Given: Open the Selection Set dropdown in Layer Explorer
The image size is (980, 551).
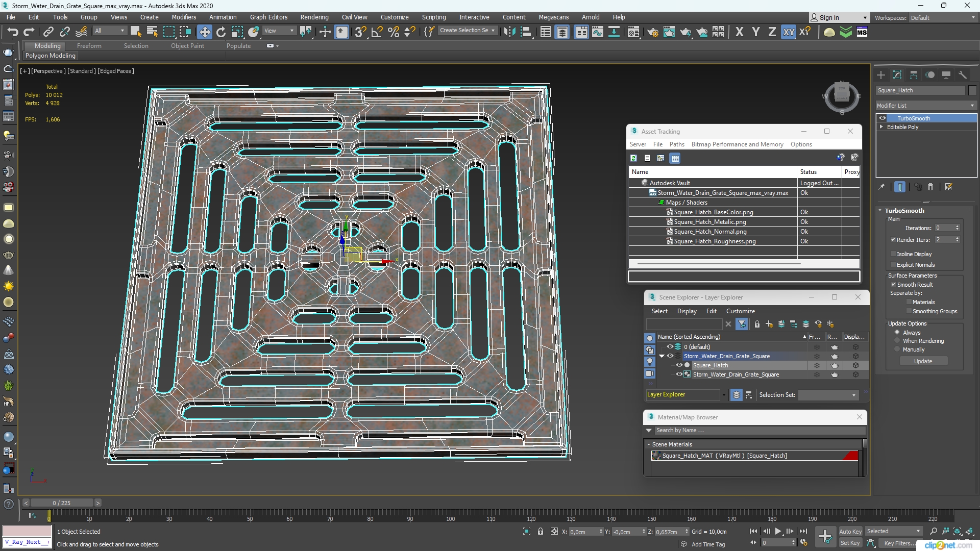Looking at the screenshot, I should (828, 395).
